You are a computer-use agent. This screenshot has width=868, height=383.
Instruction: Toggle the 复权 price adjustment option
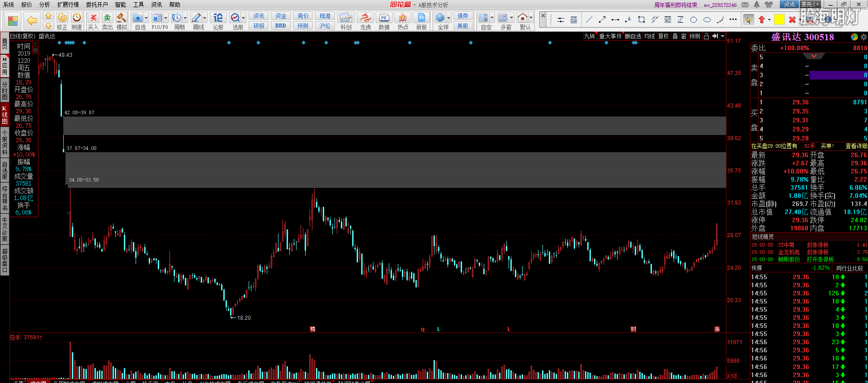[663, 36]
